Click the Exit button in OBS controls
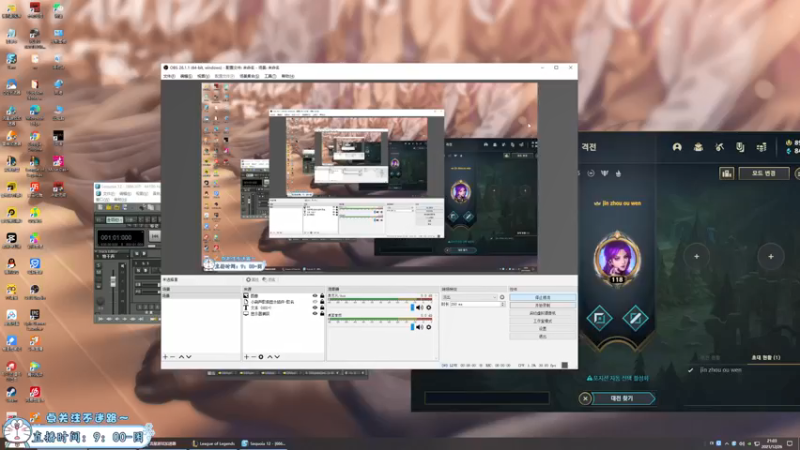 [542, 336]
